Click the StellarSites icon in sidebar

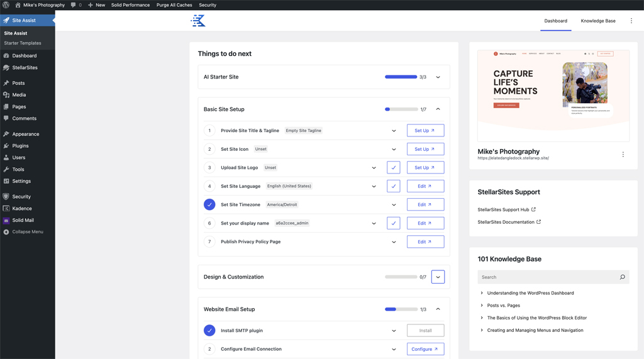tap(6, 68)
